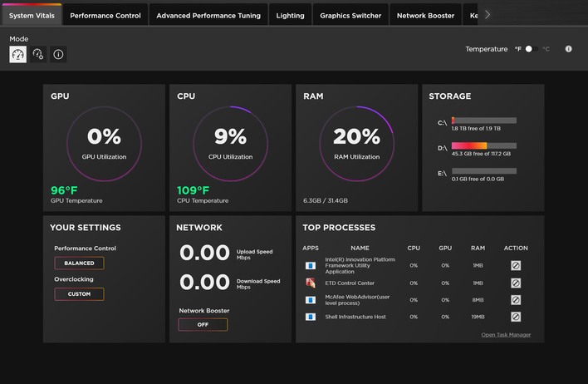Open the Lighting tab
Image resolution: width=588 pixels, height=384 pixels.
(x=290, y=15)
